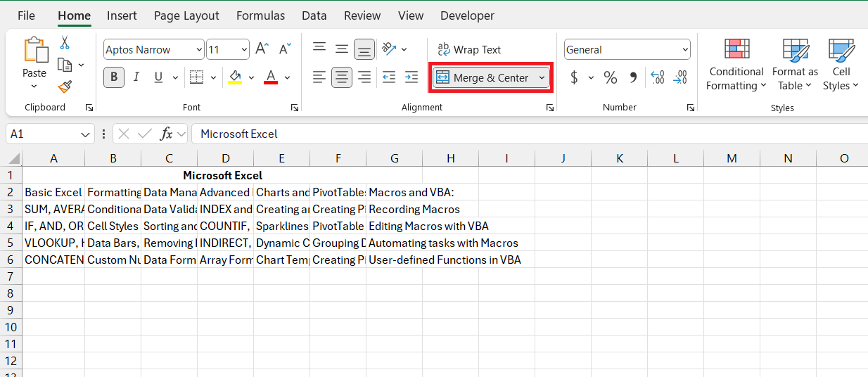This screenshot has height=377, width=868.
Task: Open Font settings dialog launcher
Action: (x=294, y=108)
